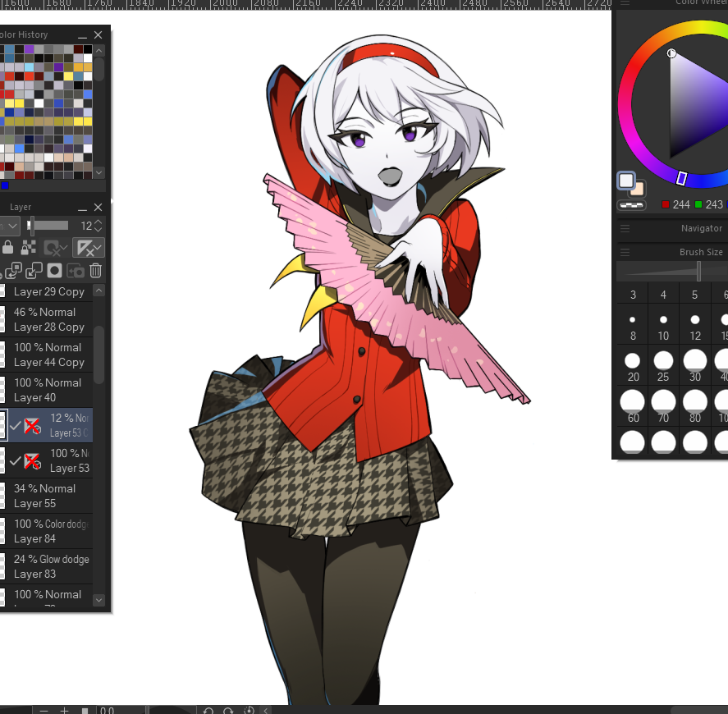Close the Color History panel

98,34
